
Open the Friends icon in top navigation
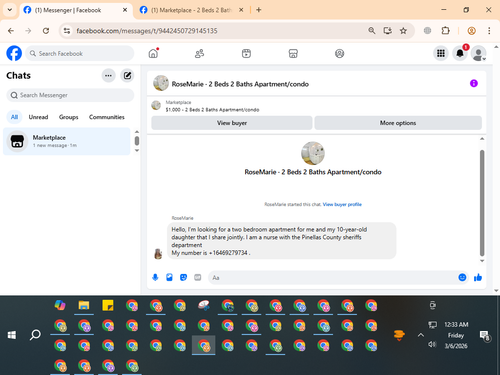(199, 53)
